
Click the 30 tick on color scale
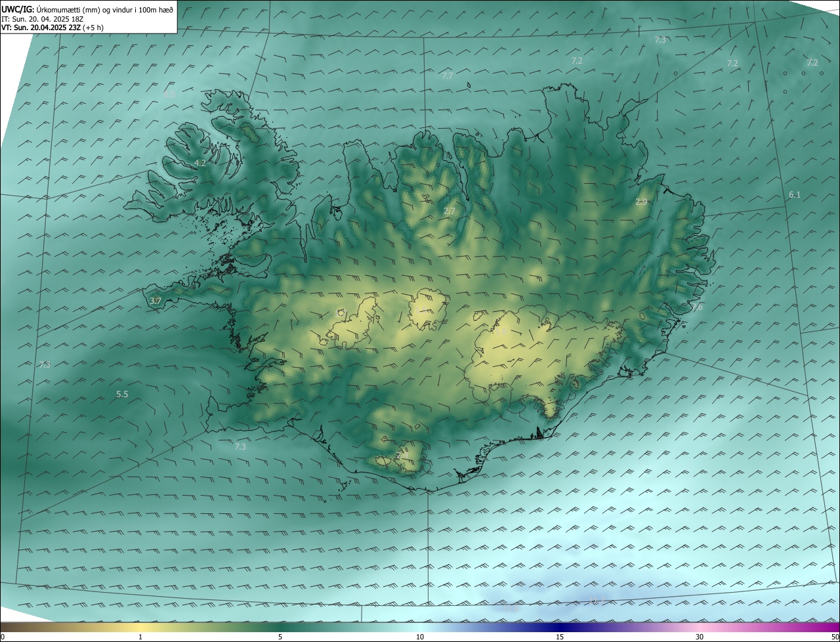(700, 637)
